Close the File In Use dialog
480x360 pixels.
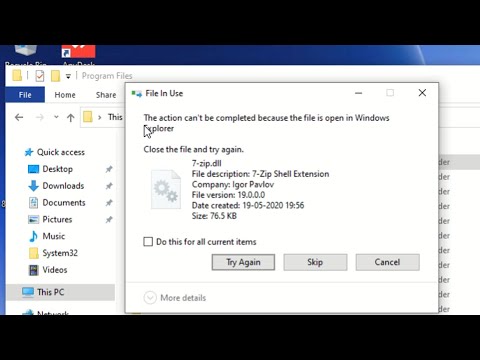(x=422, y=93)
